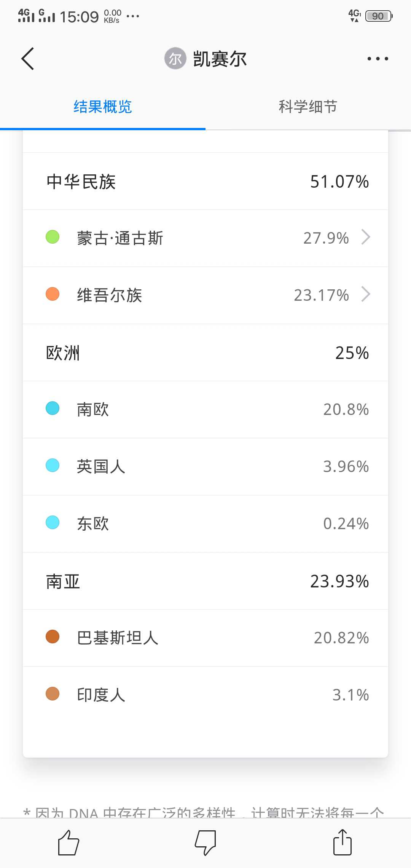411x868 pixels.
Task: Select the 结果概览 tab
Action: click(103, 107)
